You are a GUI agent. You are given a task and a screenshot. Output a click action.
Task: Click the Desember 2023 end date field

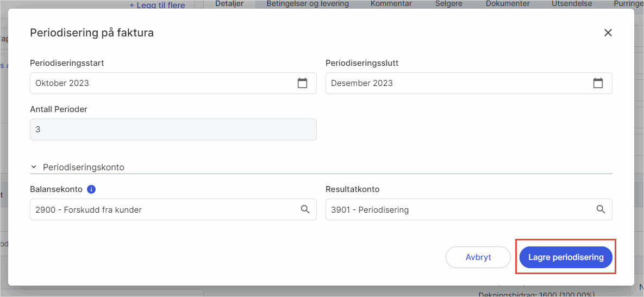coord(457,83)
